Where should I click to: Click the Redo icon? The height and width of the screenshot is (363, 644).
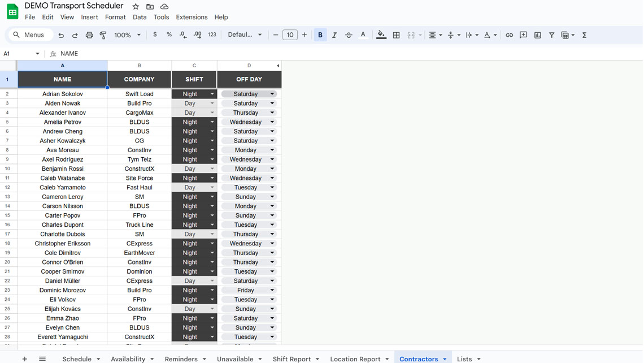point(75,35)
